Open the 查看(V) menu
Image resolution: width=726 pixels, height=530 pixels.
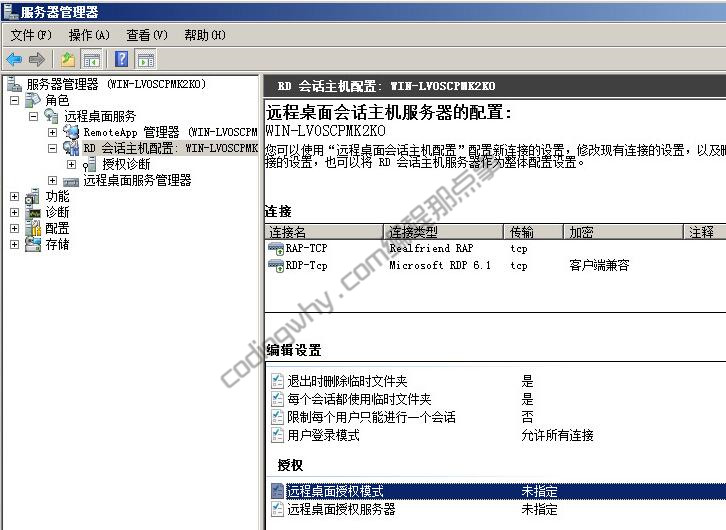[147, 35]
